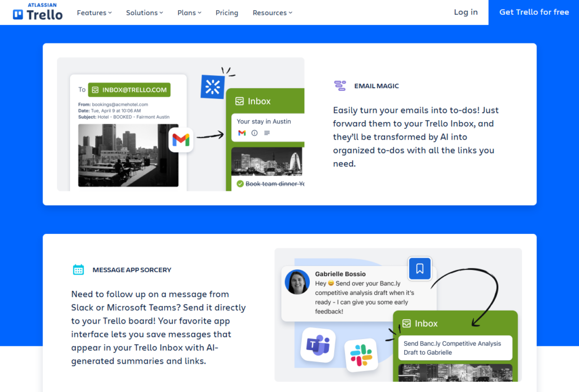Click the Inbox tray icon above Your stay in Austin

(239, 101)
